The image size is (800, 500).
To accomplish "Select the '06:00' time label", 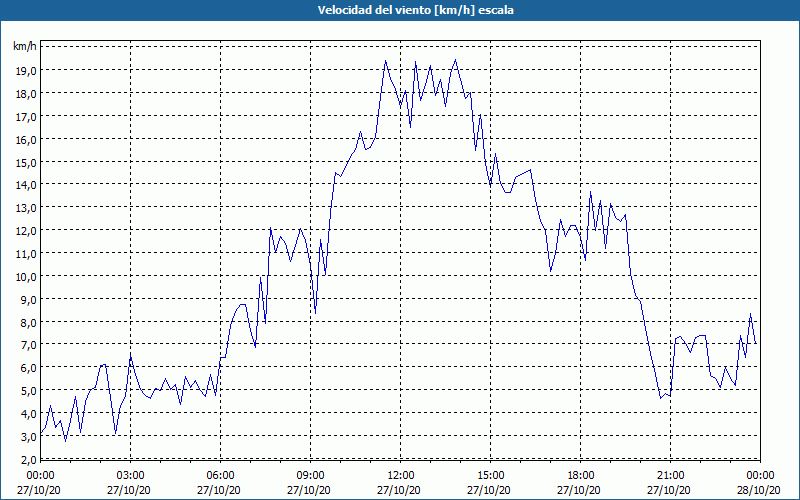I will [x=220, y=476].
